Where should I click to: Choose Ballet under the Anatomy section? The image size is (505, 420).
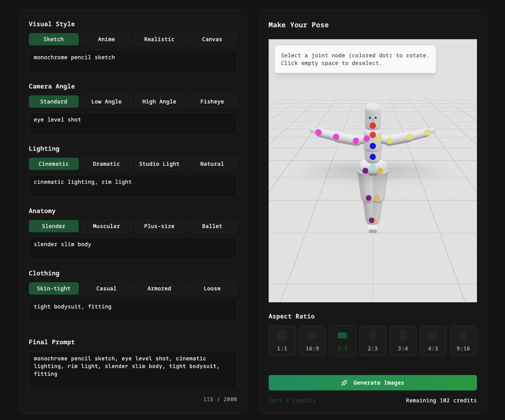(x=212, y=226)
